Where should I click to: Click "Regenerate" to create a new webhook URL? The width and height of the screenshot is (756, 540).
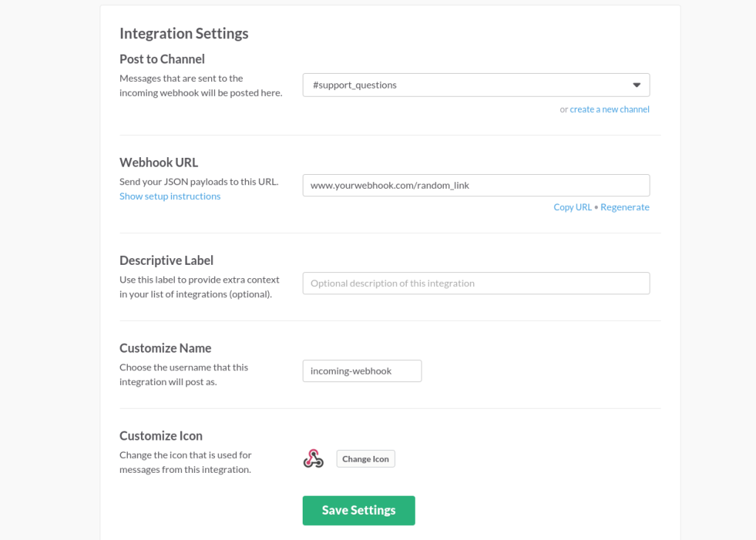click(x=625, y=207)
